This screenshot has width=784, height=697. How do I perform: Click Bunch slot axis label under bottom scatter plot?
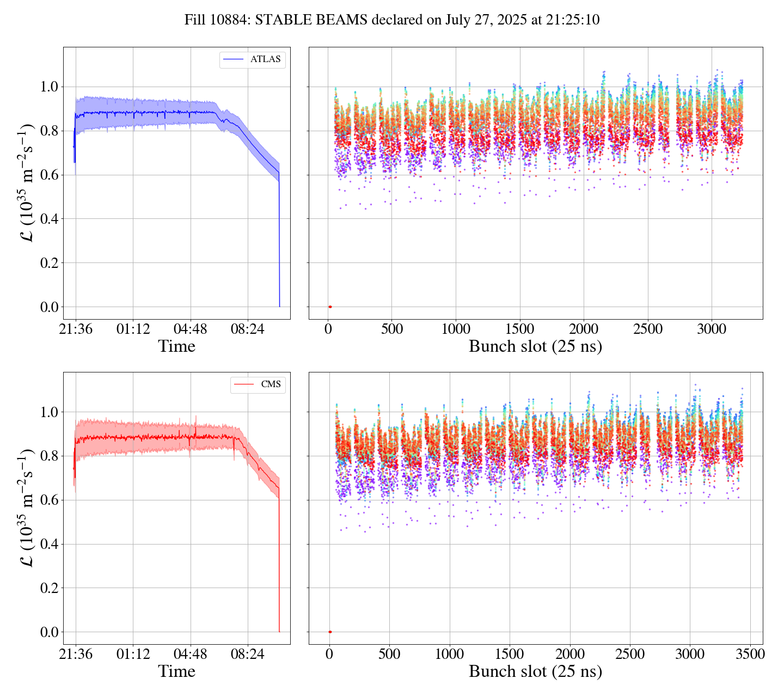[535, 671]
